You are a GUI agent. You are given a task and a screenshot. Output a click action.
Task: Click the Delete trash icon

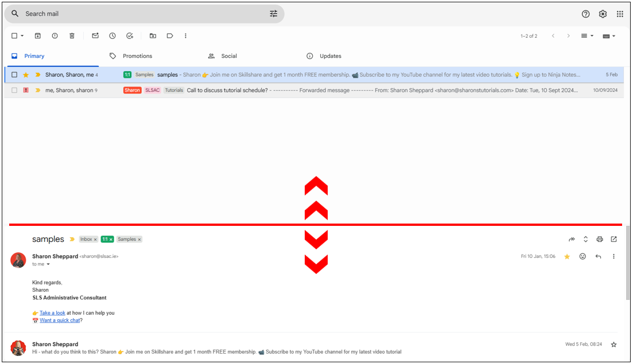(x=72, y=36)
